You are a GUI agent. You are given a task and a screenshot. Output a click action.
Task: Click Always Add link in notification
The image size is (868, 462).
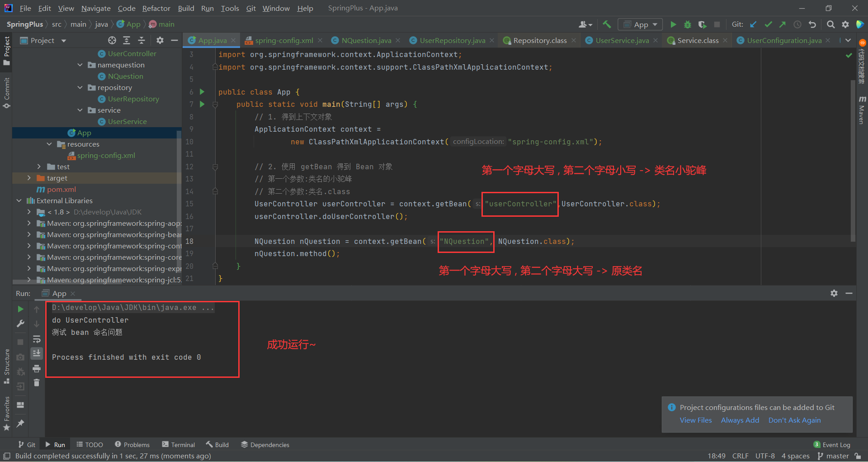click(740, 420)
